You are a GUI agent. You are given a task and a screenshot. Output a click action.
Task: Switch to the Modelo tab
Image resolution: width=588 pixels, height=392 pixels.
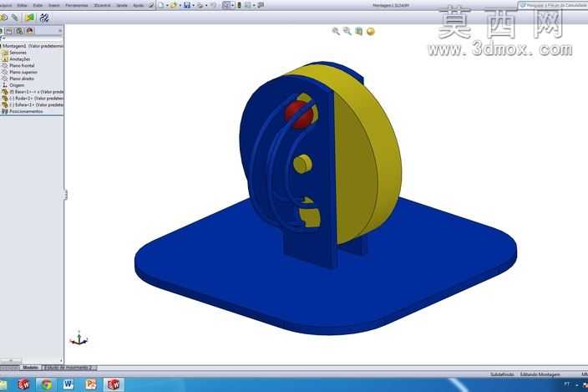click(30, 368)
